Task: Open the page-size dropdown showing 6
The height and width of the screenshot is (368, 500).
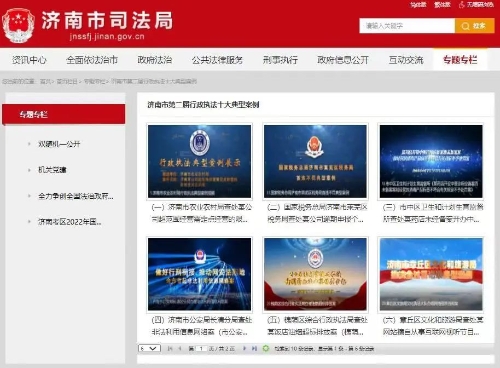Action: [x=149, y=348]
